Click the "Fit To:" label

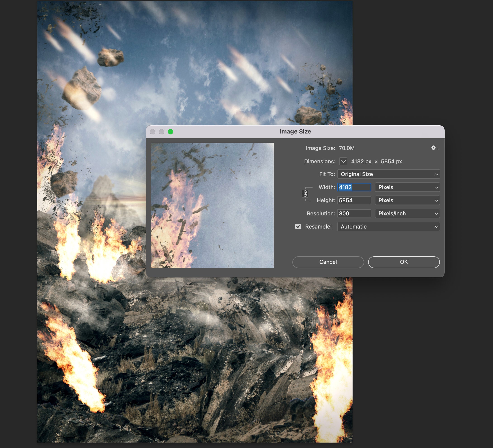tap(327, 174)
